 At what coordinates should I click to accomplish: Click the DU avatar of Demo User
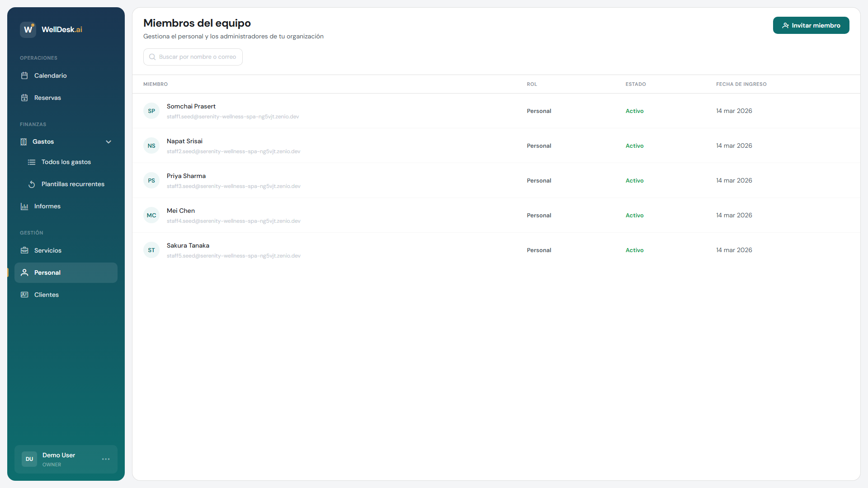29,459
